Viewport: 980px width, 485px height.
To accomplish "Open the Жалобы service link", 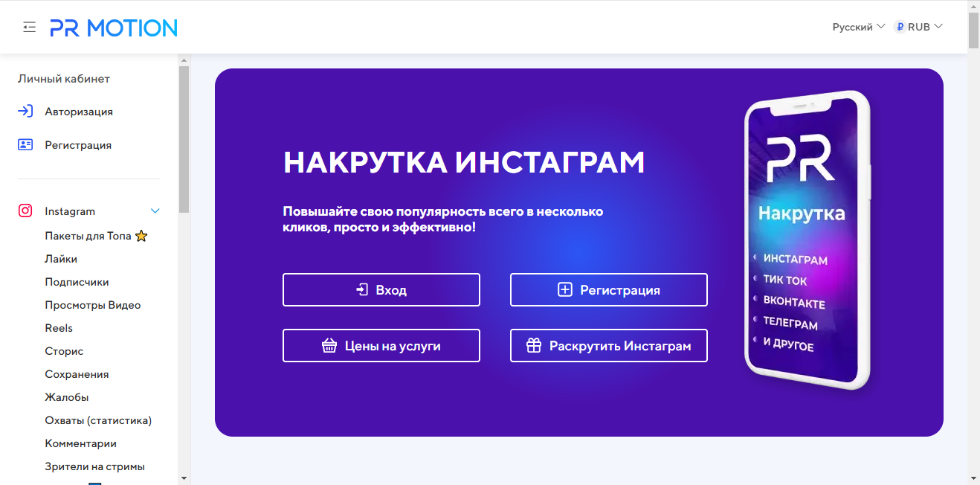I will click(67, 397).
